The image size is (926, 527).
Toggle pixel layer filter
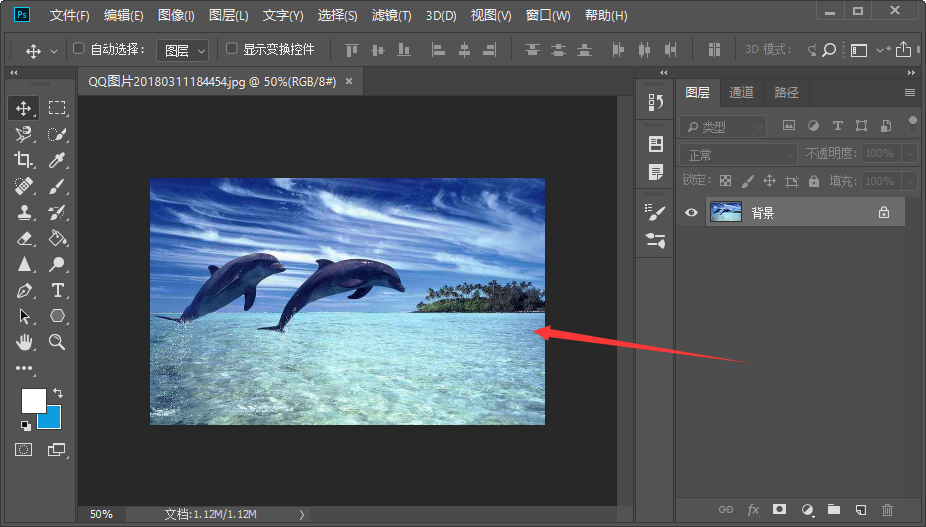point(789,125)
